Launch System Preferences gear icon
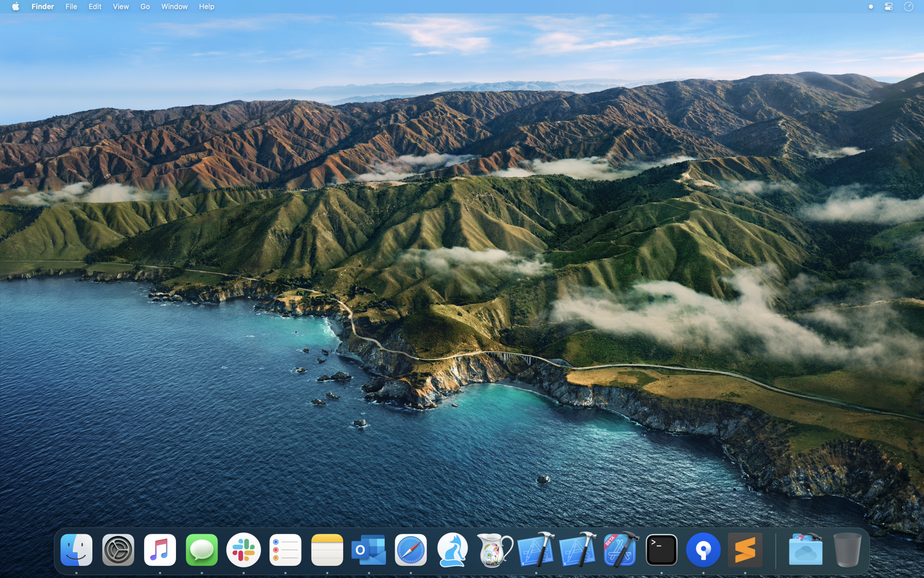The image size is (924, 578). coord(118,550)
